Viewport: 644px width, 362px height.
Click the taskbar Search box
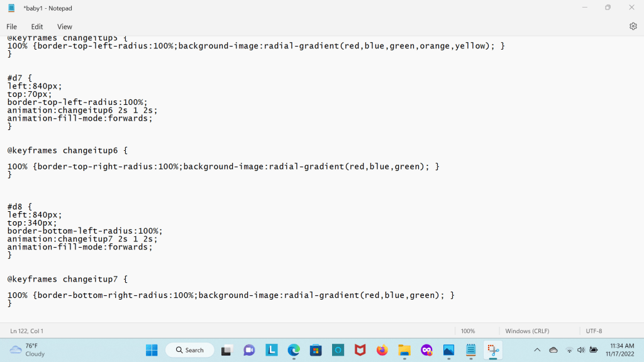190,350
